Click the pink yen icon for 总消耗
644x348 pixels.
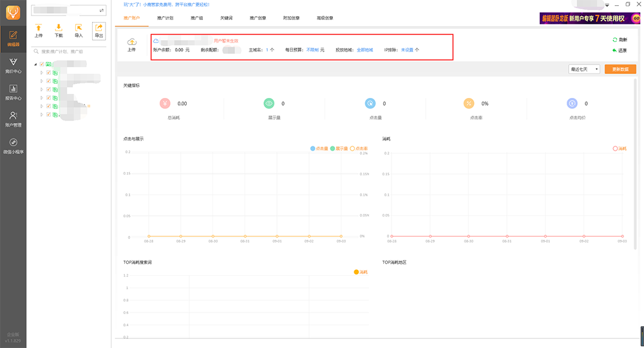pyautogui.click(x=165, y=104)
